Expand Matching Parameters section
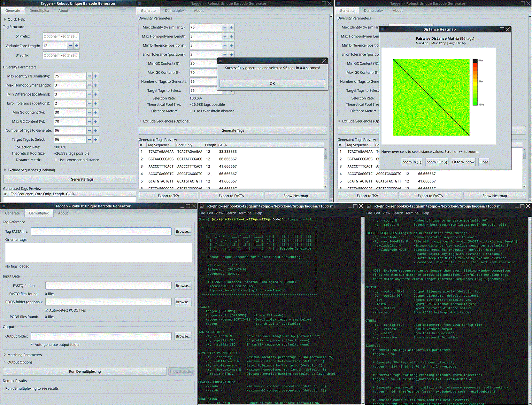Viewport: 532px width, 405px height. click(23, 355)
